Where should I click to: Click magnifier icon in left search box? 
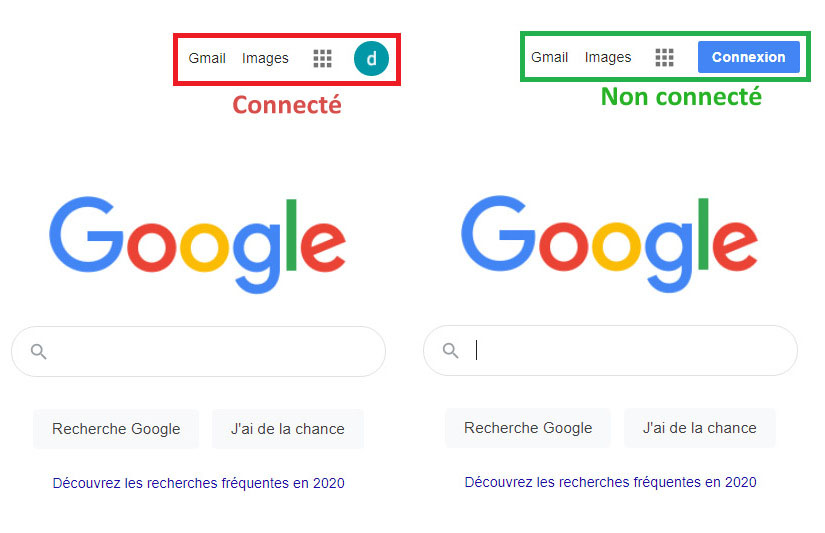pos(38,351)
